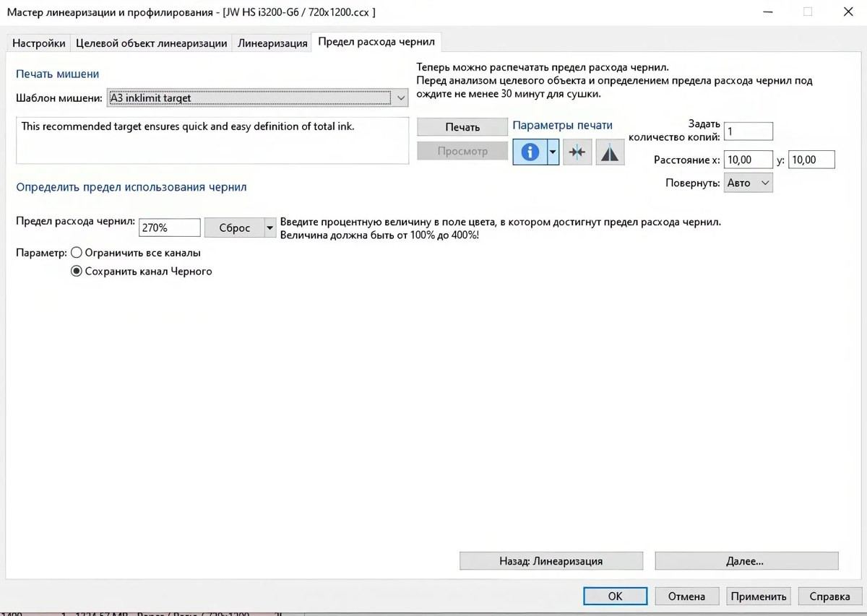Switch to Целевой объект линеаризации tab

152,43
